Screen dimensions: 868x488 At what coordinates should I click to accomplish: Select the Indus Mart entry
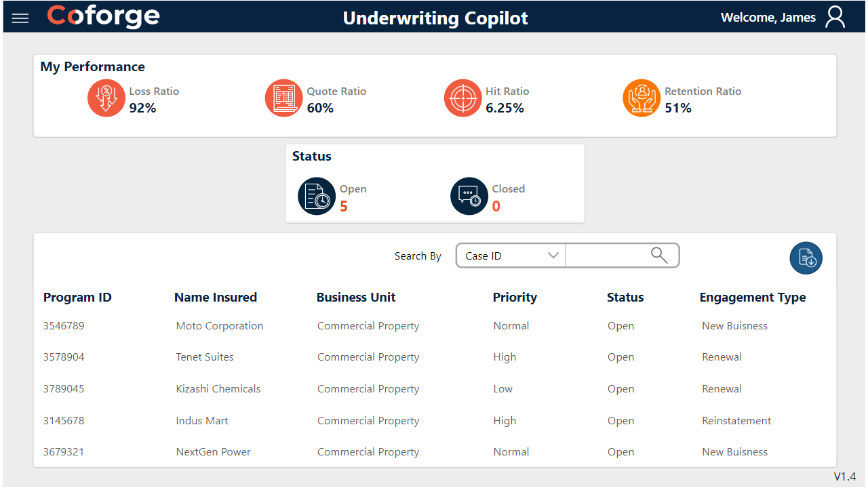pos(202,421)
